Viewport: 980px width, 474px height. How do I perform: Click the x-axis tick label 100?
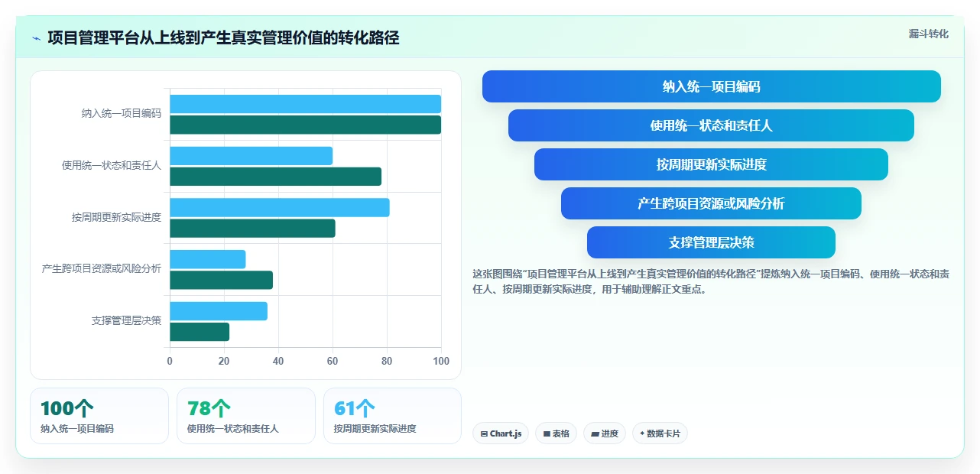click(440, 361)
